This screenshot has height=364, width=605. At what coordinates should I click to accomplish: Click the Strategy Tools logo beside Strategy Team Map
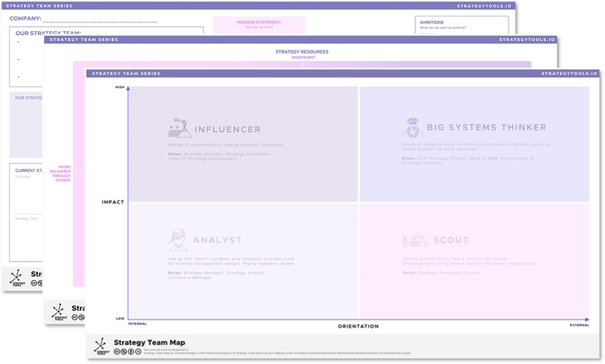101,347
